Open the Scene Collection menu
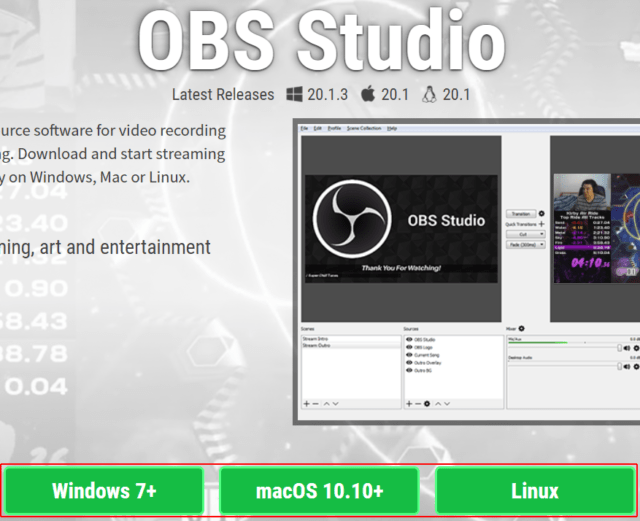The height and width of the screenshot is (521, 640). click(364, 128)
